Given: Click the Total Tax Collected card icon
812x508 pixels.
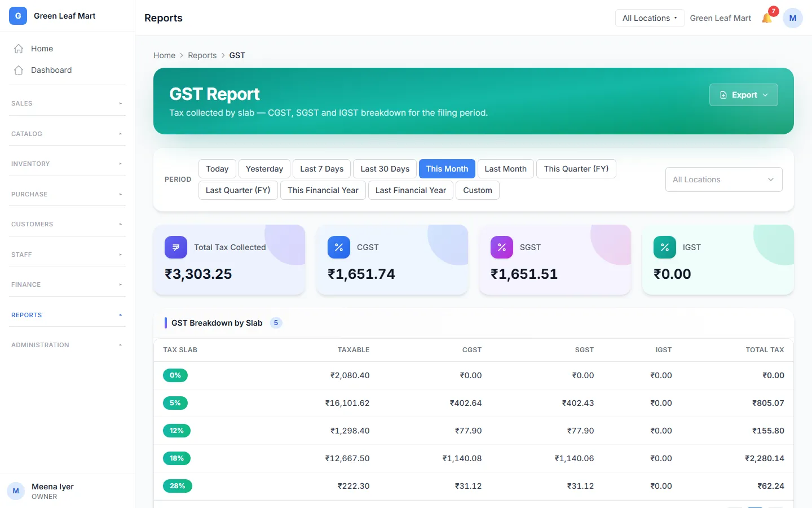Looking at the screenshot, I should click(176, 247).
